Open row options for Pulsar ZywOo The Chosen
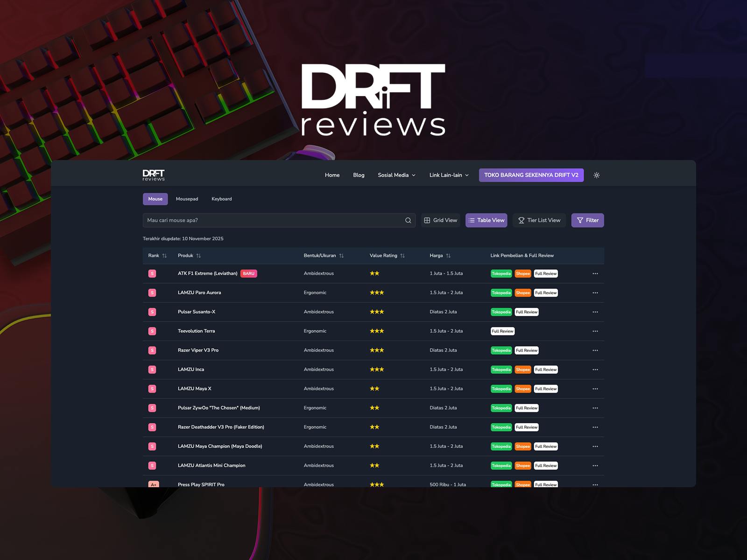The width and height of the screenshot is (747, 560). tap(595, 408)
